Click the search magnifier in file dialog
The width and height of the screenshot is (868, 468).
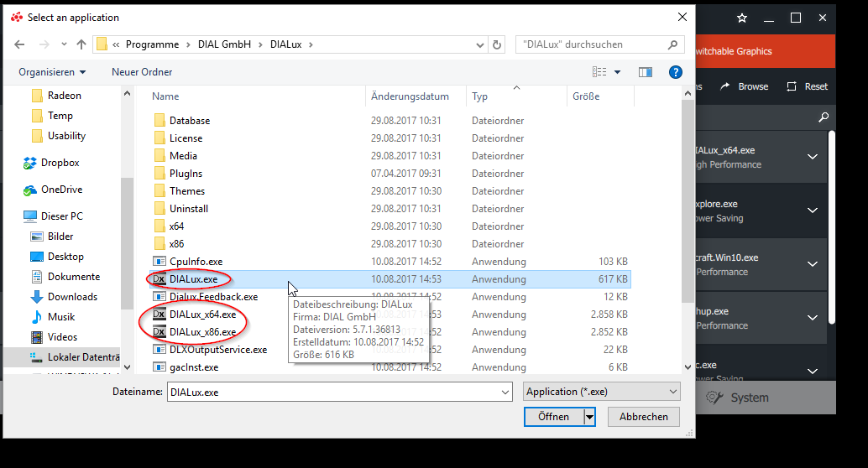(672, 44)
